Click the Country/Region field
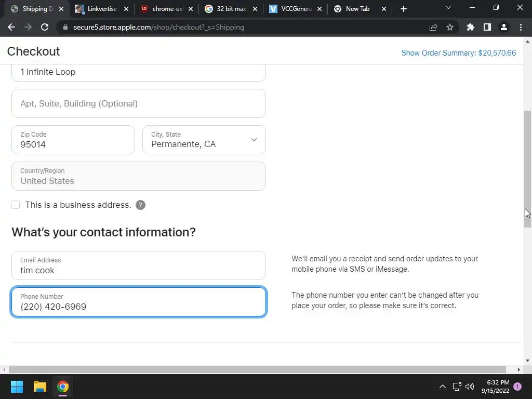 point(138,176)
